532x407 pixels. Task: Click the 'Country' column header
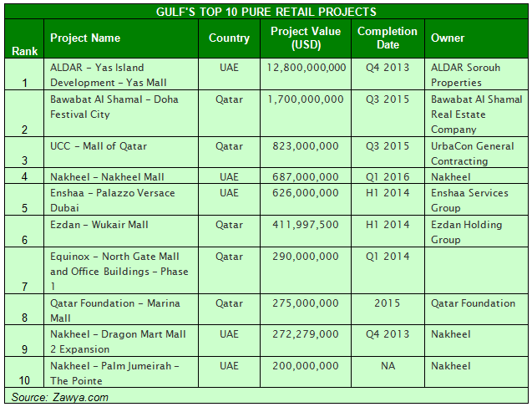229,38
